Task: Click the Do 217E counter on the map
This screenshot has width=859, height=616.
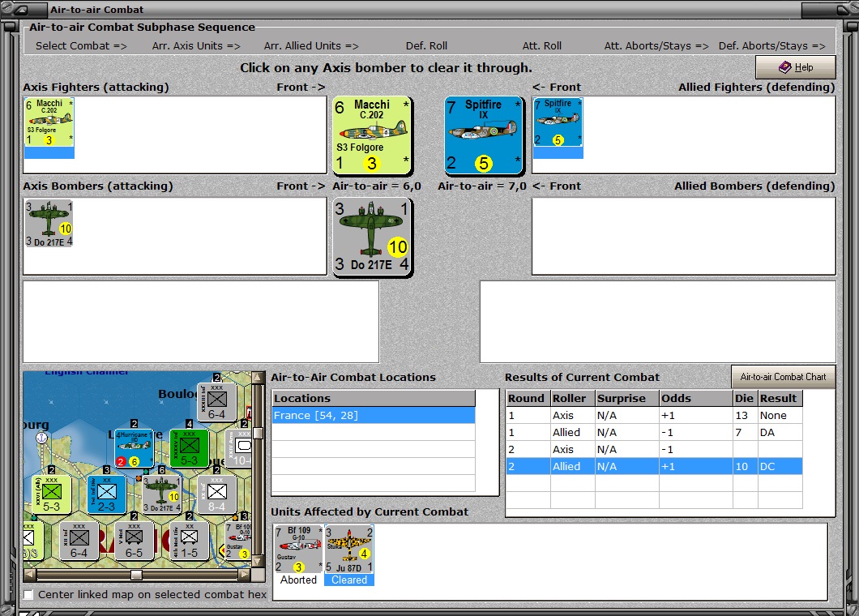Action: click(x=161, y=494)
